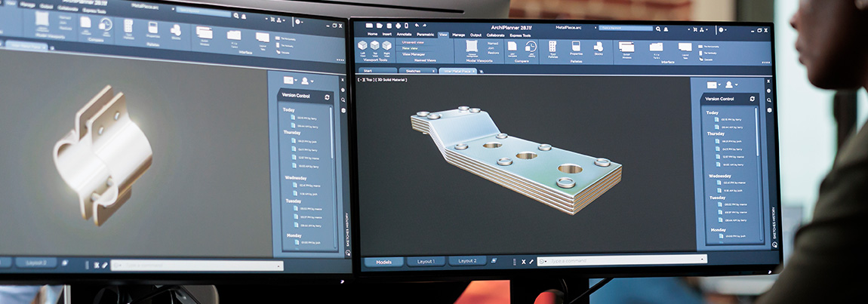This screenshot has width=868, height=304.
Task: Click the undo arrow in right monitor title bar
Action: click(417, 26)
